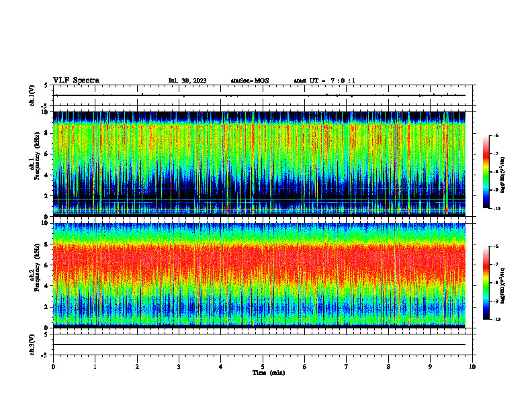Click time axis tick label '0'

point(53,367)
